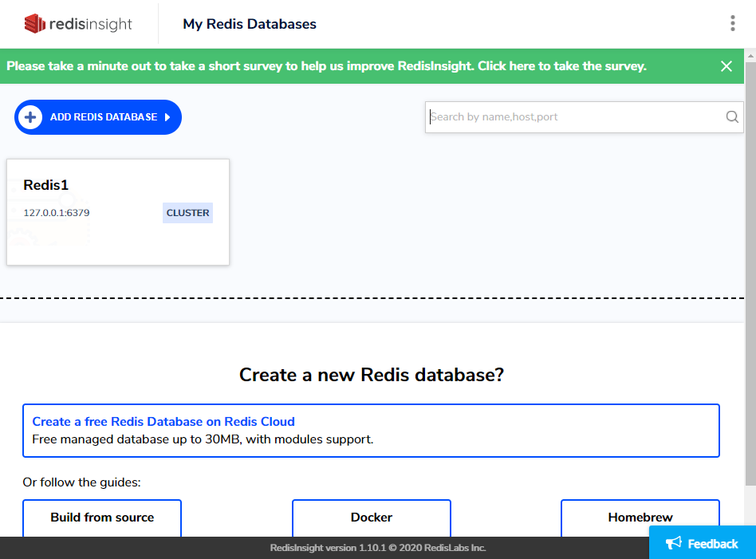Open the Build from source guide
The width and height of the screenshot is (756, 559).
(102, 518)
